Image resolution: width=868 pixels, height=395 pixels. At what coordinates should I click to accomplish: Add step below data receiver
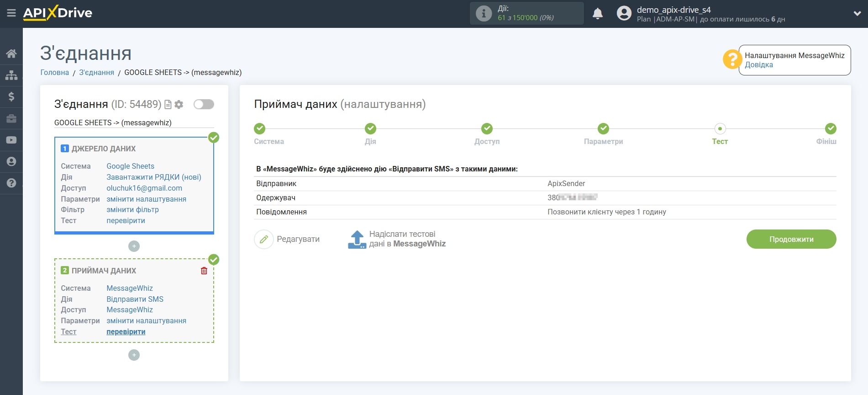(134, 355)
